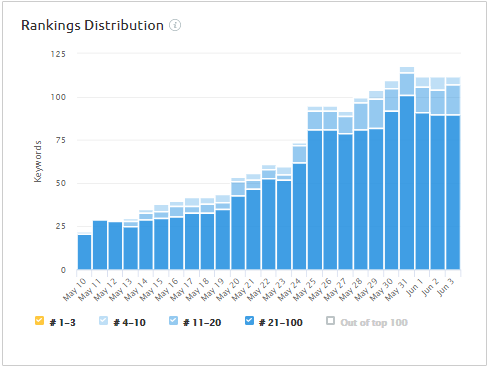Select the May 10 bar
The image size is (489, 369).
point(84,251)
